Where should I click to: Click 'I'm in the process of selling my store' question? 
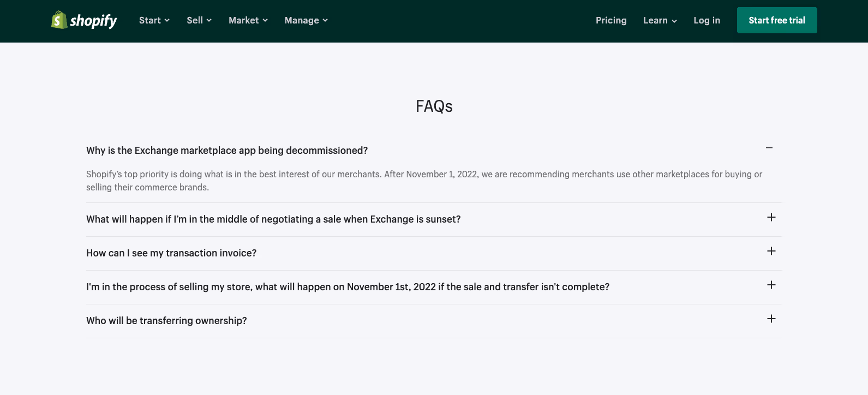point(348,287)
